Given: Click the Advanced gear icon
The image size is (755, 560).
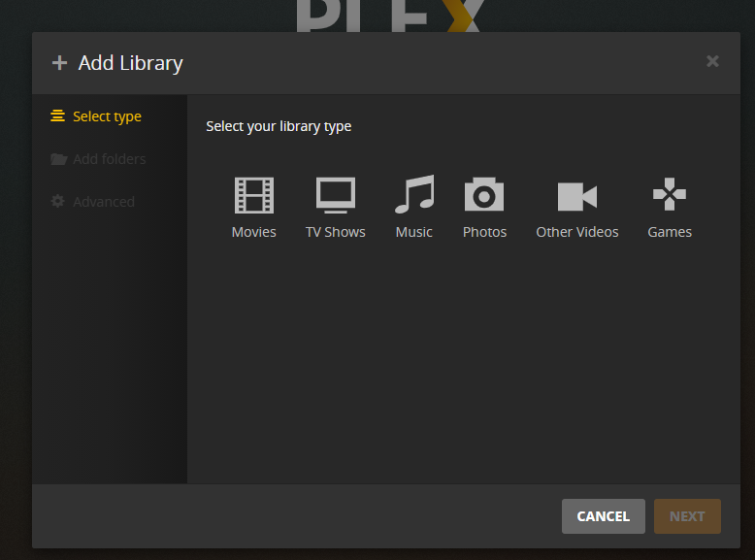Looking at the screenshot, I should point(58,201).
